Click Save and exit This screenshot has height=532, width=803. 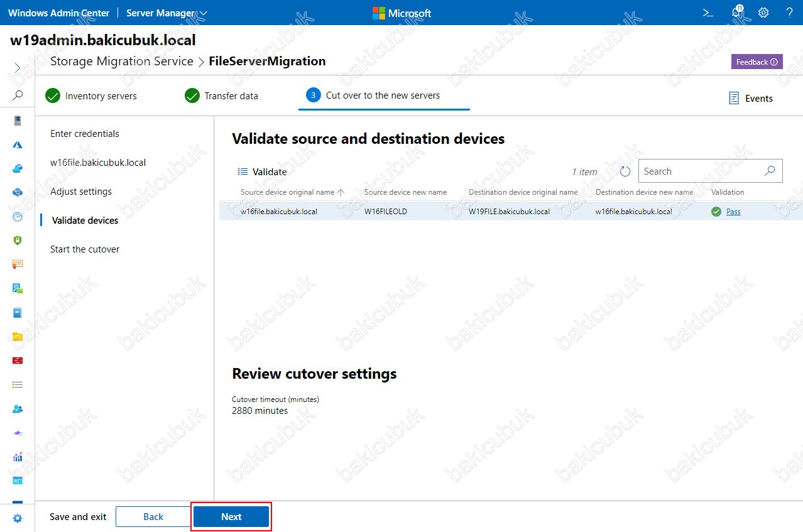78,516
